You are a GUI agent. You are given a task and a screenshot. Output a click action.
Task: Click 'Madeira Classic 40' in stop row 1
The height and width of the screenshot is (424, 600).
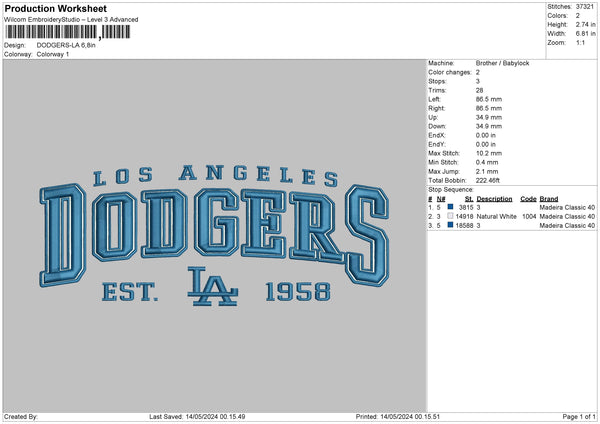(567, 207)
